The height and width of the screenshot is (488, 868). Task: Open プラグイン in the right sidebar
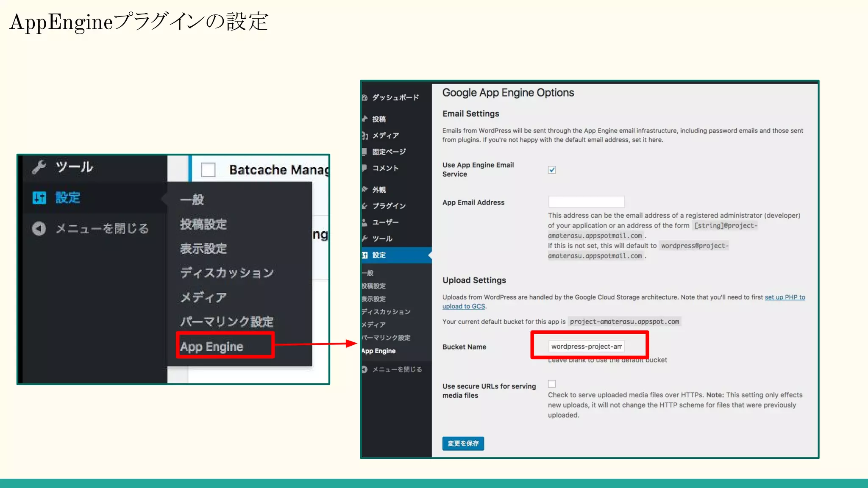tap(389, 206)
